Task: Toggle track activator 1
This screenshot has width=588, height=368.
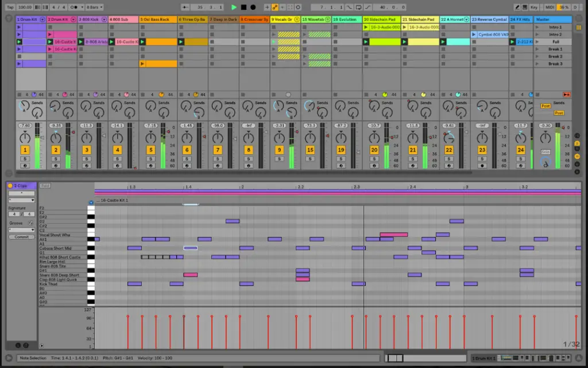Action: pyautogui.click(x=25, y=150)
